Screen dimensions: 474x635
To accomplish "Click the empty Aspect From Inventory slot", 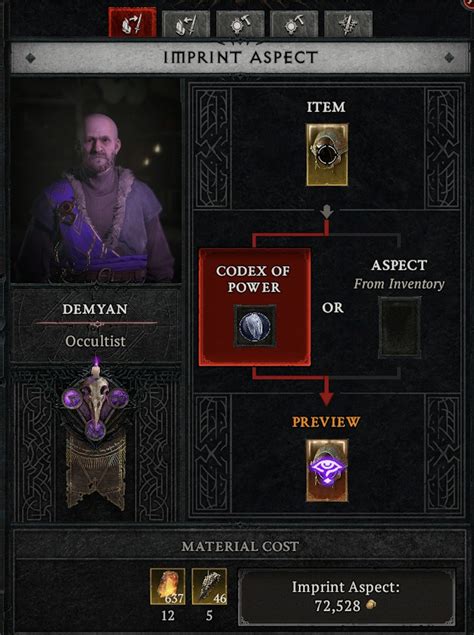I will click(x=399, y=328).
